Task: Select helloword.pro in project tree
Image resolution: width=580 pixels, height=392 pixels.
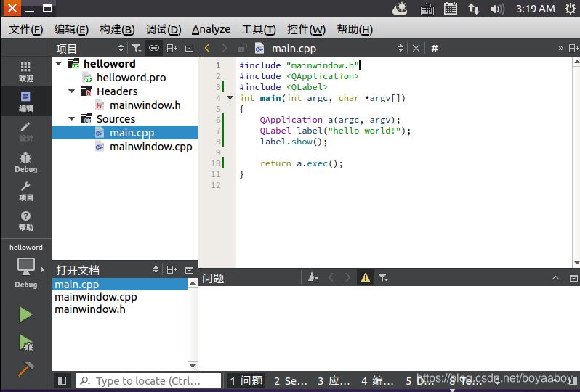Action: pos(132,78)
